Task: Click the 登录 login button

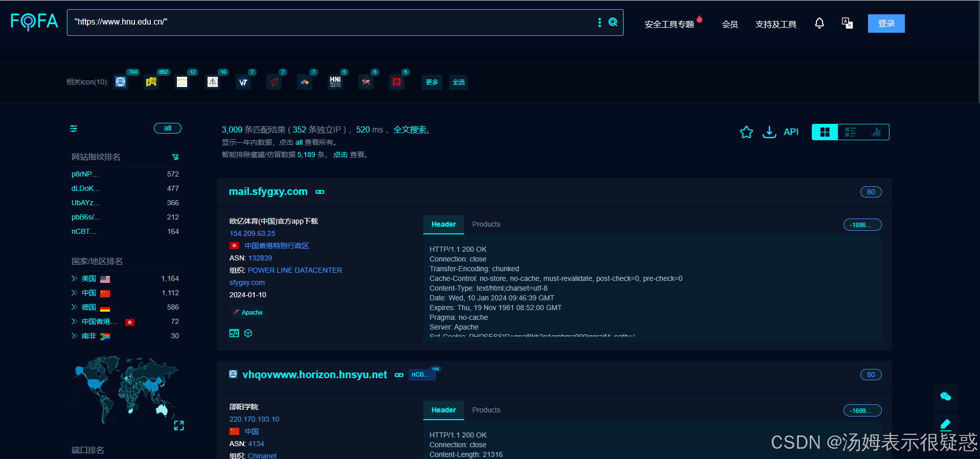Action: (x=886, y=24)
